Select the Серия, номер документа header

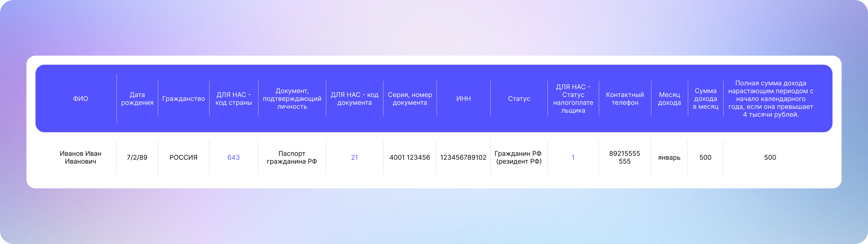tap(410, 98)
